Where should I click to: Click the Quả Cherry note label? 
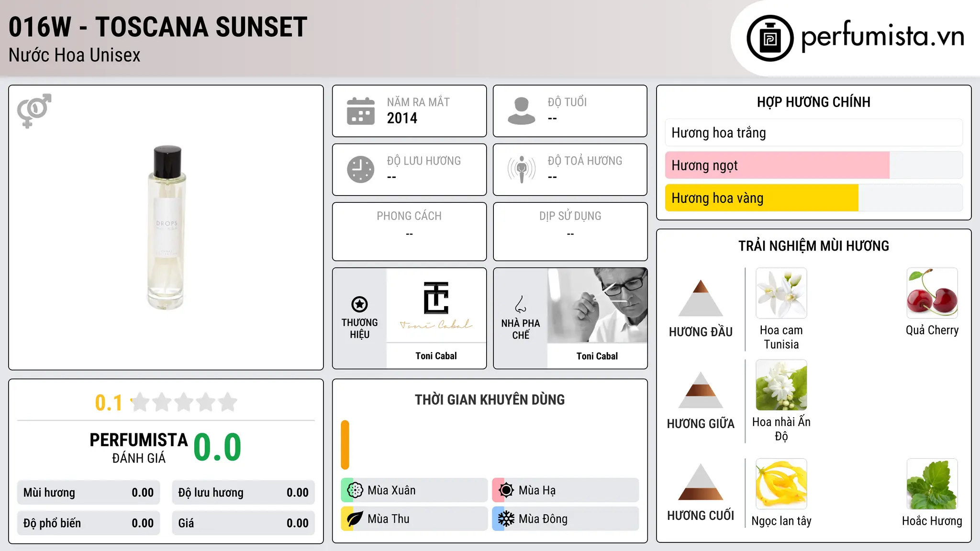932,331
